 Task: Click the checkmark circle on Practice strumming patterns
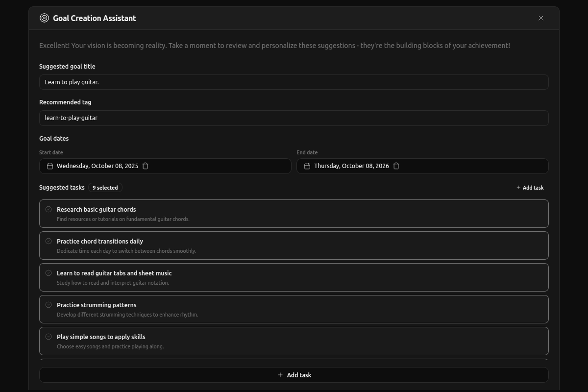point(49,304)
